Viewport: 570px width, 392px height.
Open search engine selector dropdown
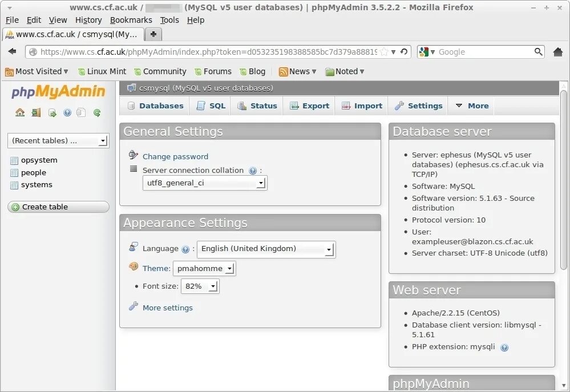[x=427, y=51]
